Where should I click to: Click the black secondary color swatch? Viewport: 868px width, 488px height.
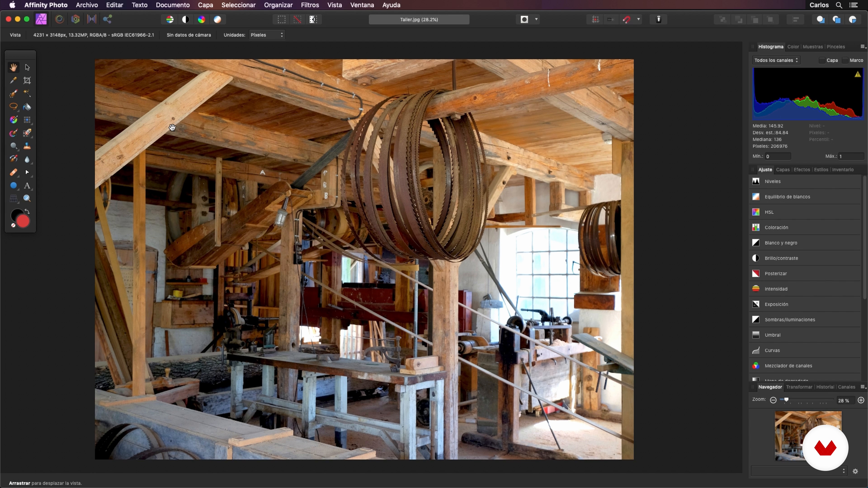[16, 214]
